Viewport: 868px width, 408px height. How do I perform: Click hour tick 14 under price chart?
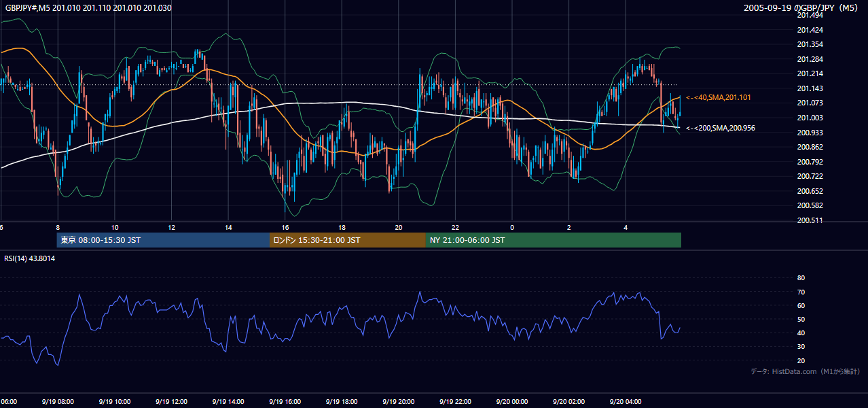(228, 227)
